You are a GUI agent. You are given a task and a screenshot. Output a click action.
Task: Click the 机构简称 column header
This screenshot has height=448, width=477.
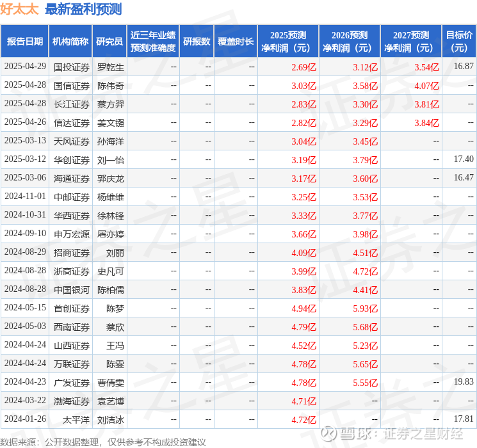70,42
